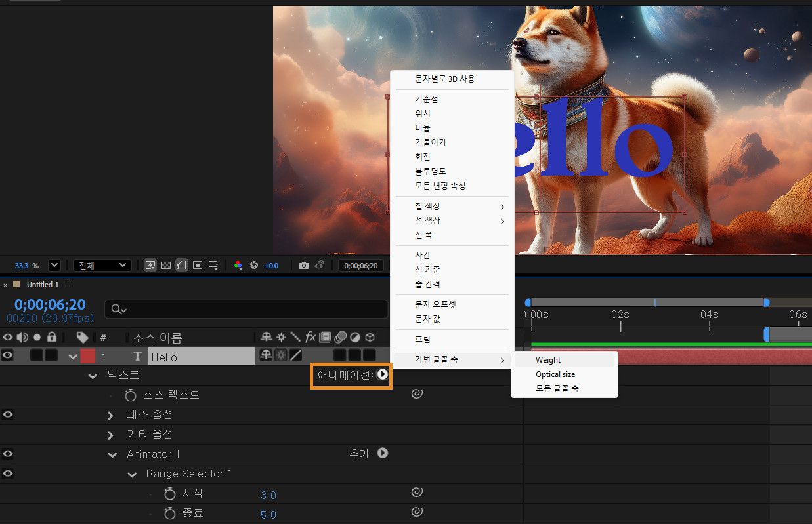The height and width of the screenshot is (524, 812).
Task: Open magnification ratio dropdown arrow
Action: 54,265
